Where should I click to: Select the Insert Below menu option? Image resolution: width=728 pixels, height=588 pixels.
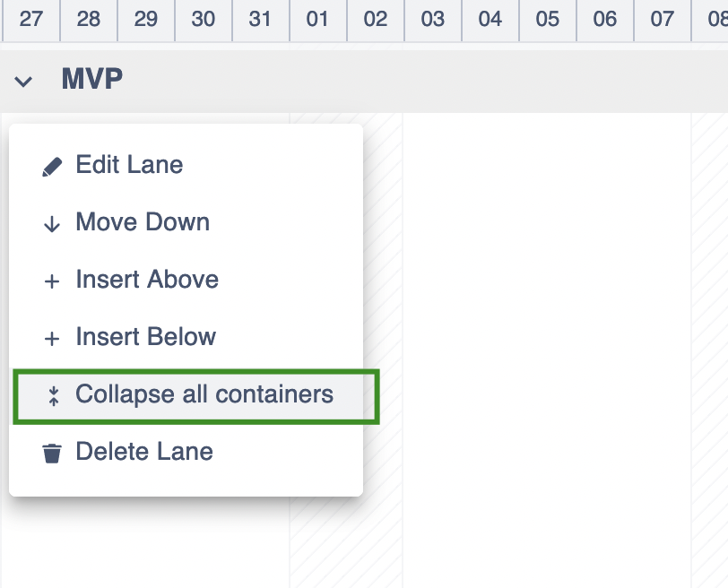pyautogui.click(x=146, y=337)
